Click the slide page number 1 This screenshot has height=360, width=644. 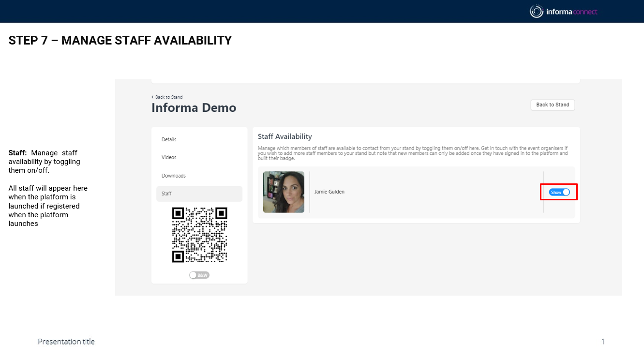(603, 342)
